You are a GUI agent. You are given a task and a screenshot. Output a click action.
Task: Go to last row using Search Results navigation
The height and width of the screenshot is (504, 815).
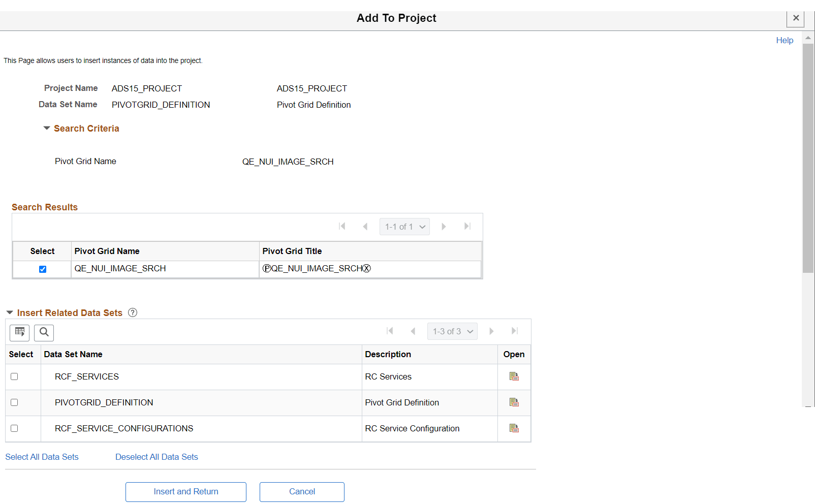click(x=467, y=226)
